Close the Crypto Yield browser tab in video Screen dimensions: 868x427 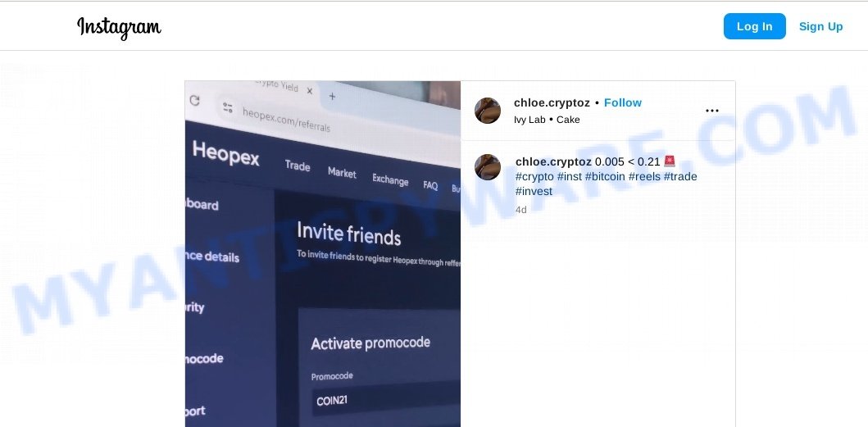coord(310,90)
